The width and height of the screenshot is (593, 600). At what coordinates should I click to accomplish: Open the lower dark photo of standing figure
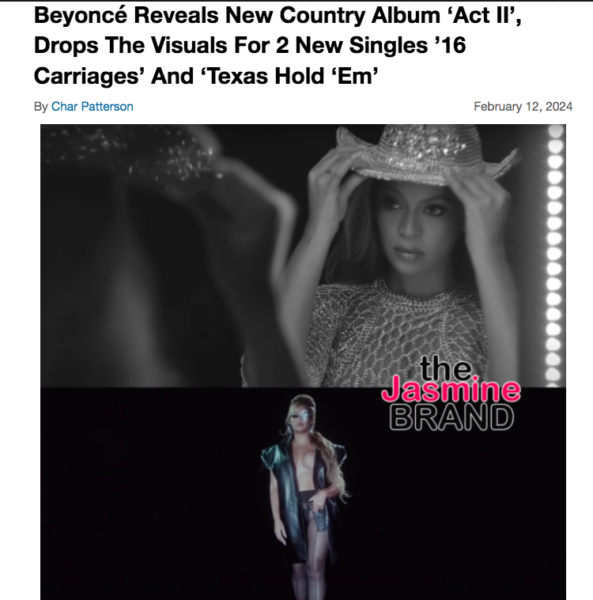point(303,494)
